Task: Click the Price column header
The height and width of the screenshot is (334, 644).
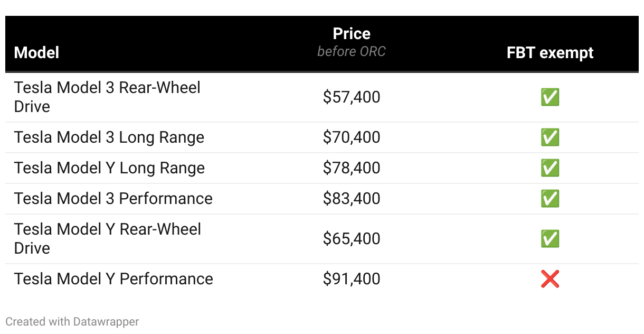Action: pos(352,34)
